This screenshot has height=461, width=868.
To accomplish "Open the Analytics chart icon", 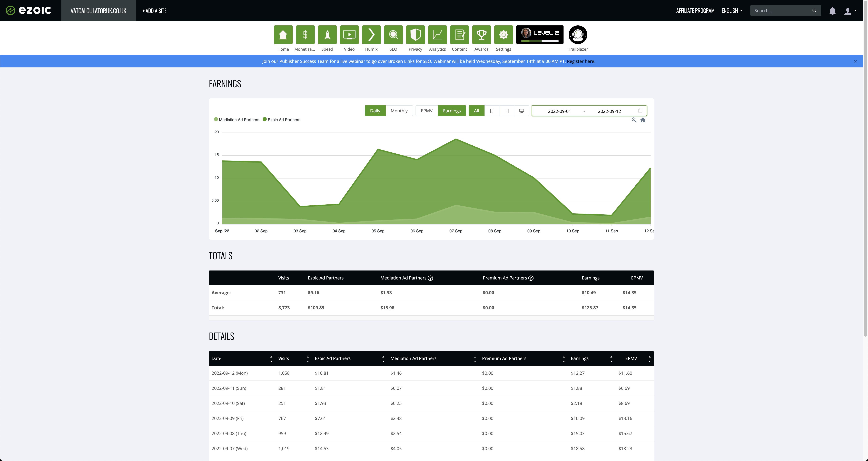I will click(437, 35).
